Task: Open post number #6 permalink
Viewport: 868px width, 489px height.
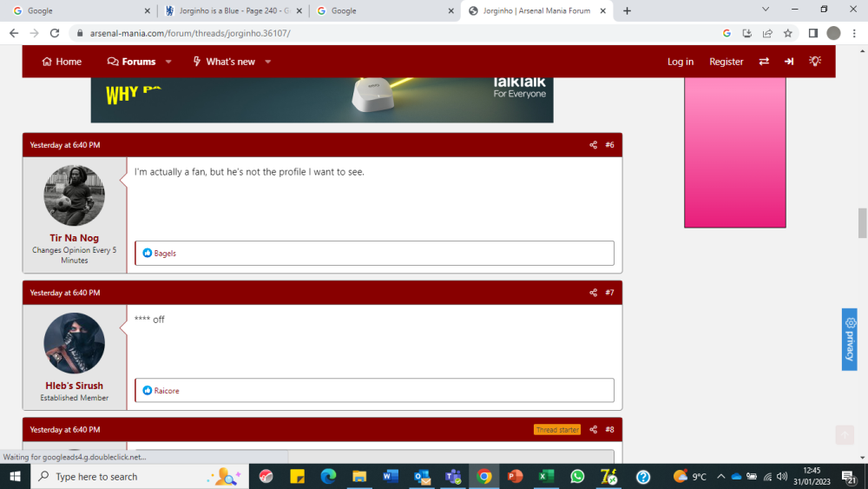Action: (x=609, y=145)
